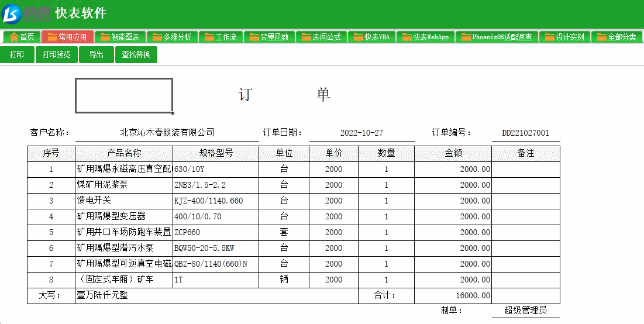Click the 数量 column header

tap(387, 153)
